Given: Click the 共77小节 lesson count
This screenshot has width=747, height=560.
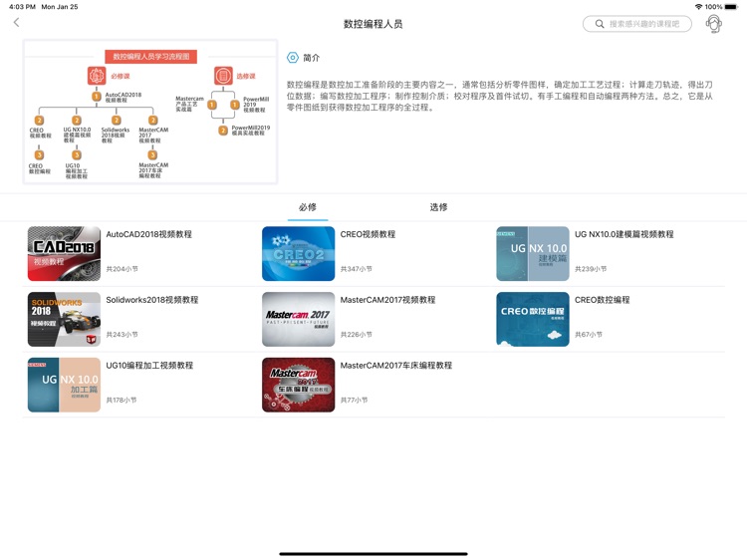Looking at the screenshot, I should coord(354,400).
